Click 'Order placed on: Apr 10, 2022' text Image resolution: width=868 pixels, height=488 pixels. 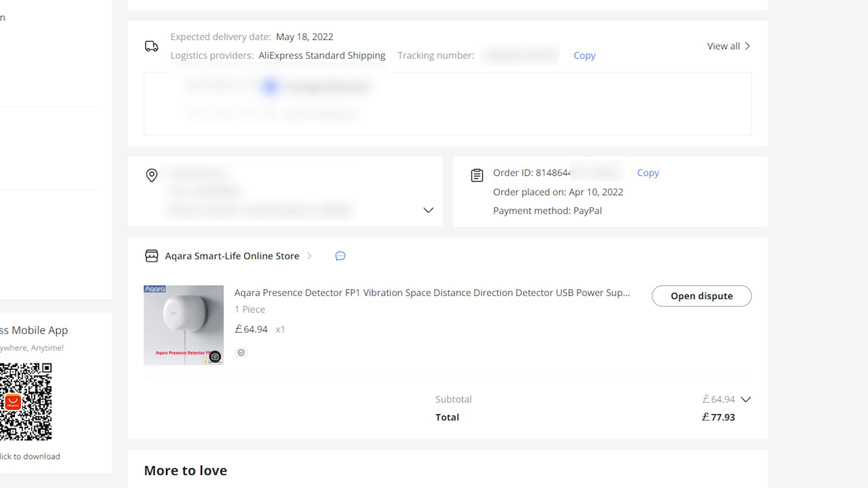(x=558, y=192)
